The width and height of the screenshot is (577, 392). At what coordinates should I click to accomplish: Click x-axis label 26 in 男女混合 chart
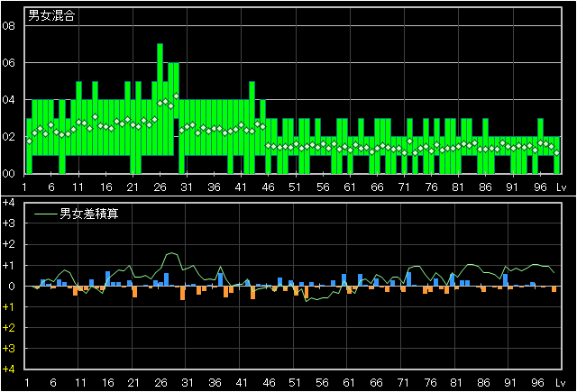160,187
